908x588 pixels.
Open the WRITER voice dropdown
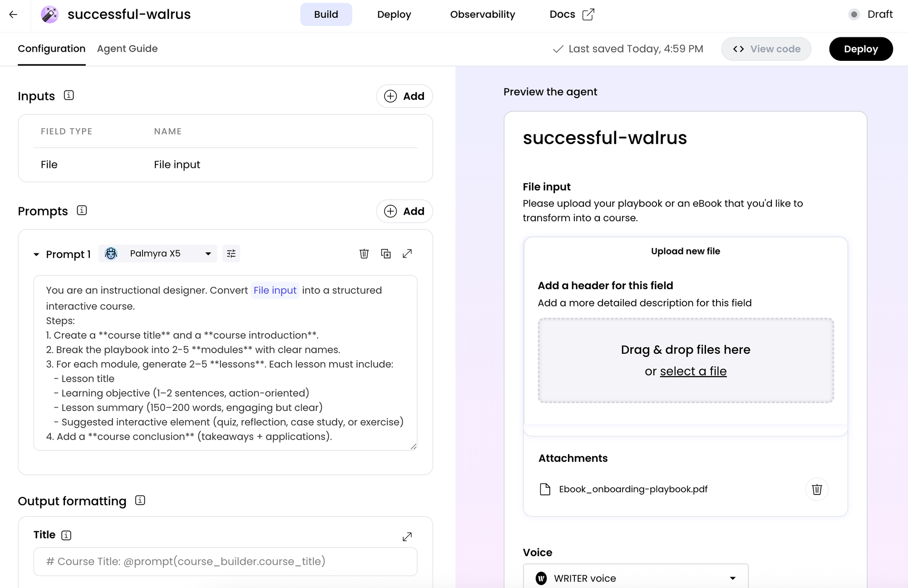coord(635,578)
